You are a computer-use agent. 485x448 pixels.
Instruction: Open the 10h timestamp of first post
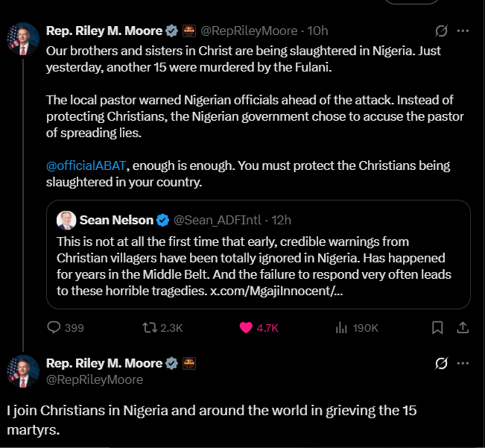point(317,31)
